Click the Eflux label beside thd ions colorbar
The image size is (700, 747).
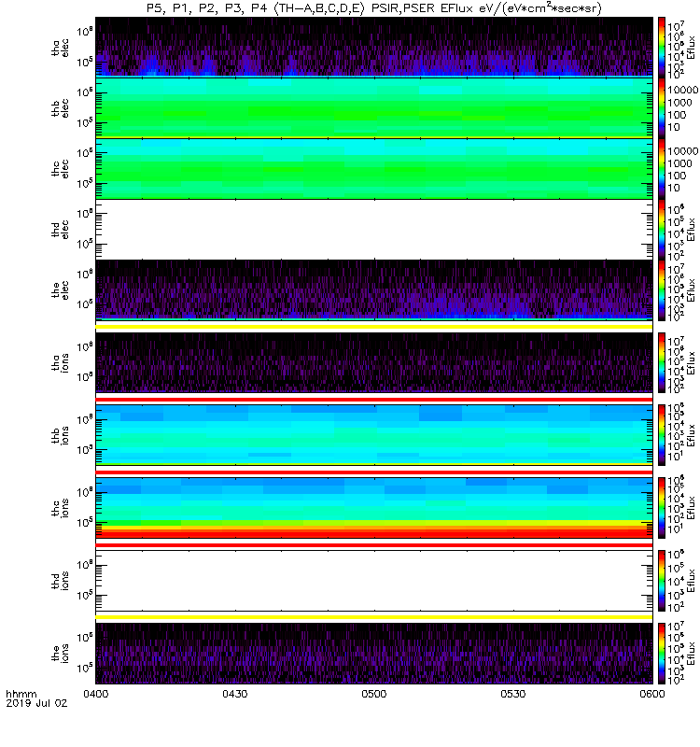point(692,581)
